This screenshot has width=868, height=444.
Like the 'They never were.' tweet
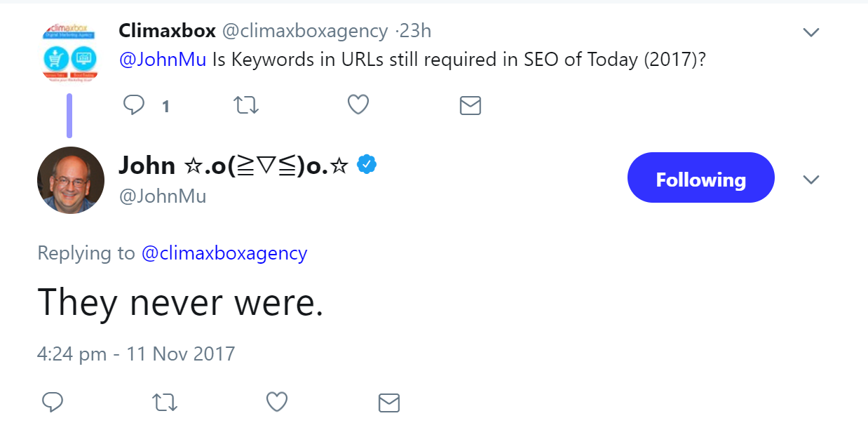click(276, 403)
